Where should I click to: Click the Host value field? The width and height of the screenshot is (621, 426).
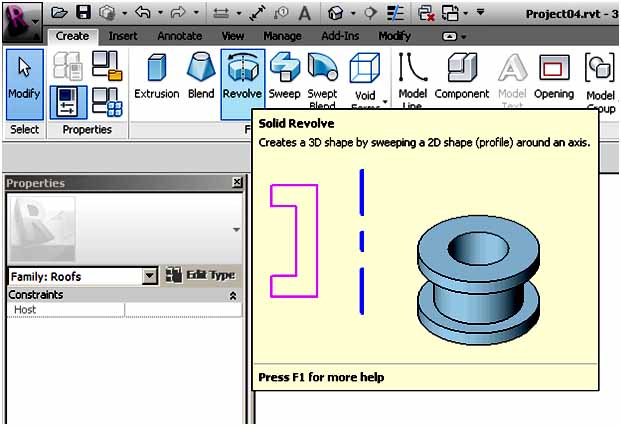182,311
